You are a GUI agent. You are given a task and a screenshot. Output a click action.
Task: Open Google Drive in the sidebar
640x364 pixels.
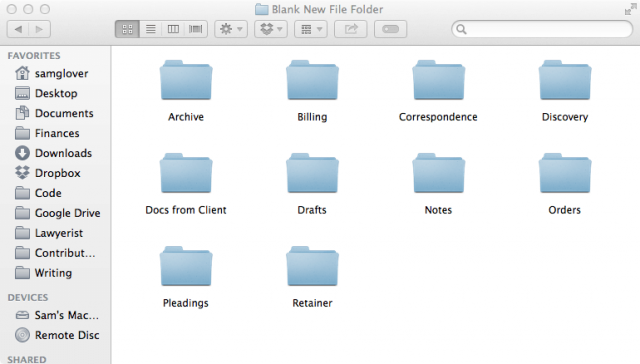pyautogui.click(x=55, y=213)
